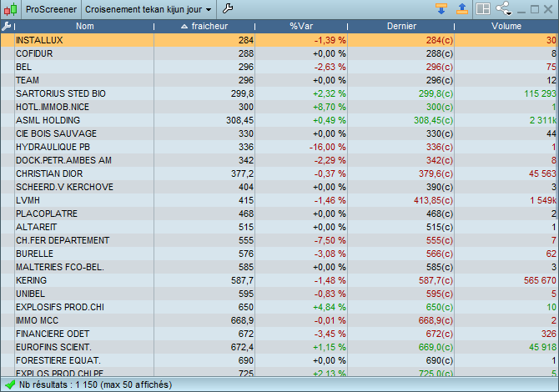The width and height of the screenshot is (559, 392).
Task: Select ASML HOLDING row
Action: pyautogui.click(x=279, y=120)
